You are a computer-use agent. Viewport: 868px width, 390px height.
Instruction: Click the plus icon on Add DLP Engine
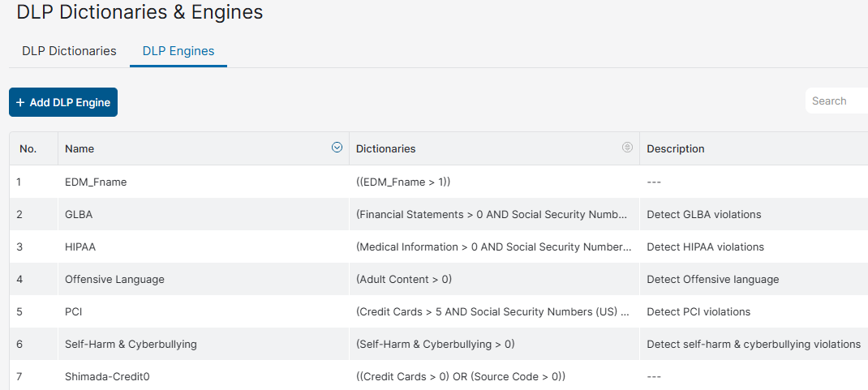[x=20, y=102]
